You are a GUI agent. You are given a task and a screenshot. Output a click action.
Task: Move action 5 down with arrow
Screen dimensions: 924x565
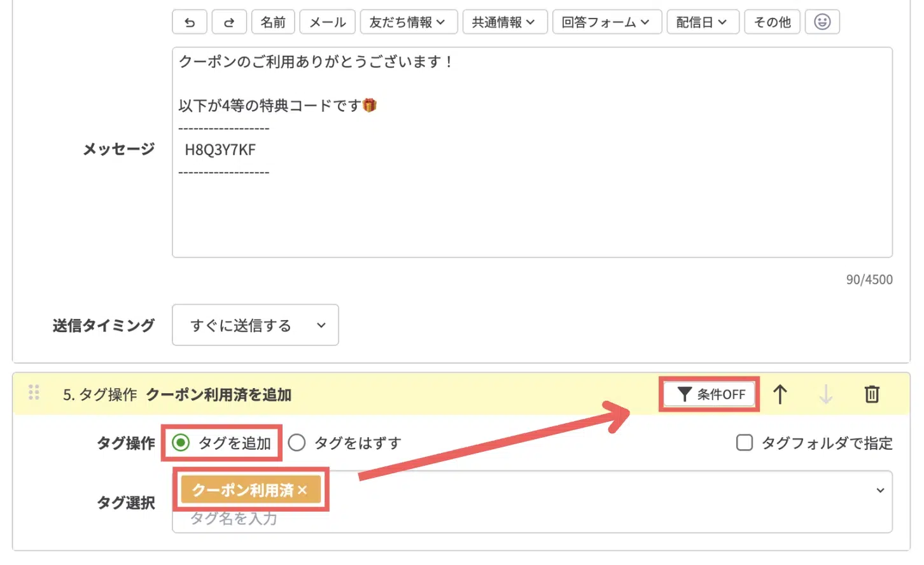tap(825, 394)
